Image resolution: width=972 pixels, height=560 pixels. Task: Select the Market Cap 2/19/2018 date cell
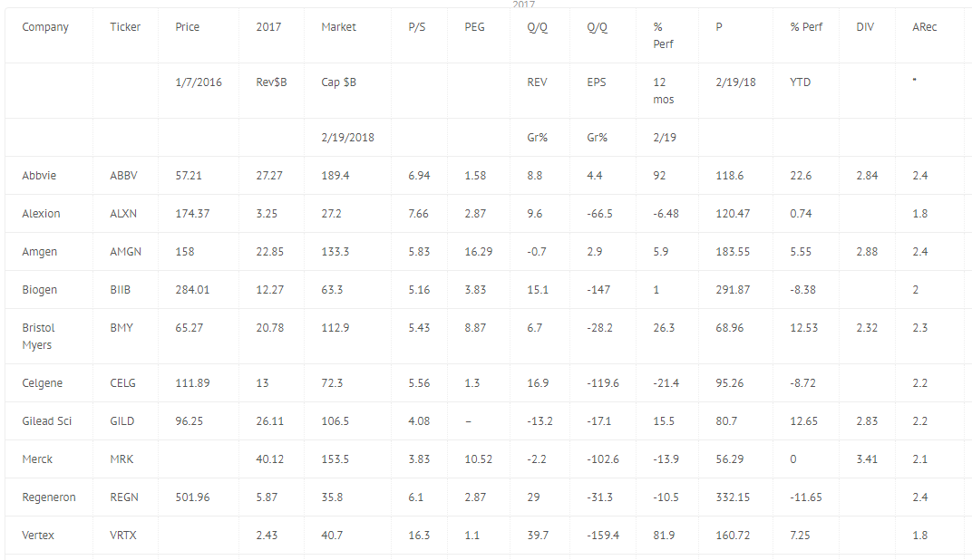[x=348, y=138]
